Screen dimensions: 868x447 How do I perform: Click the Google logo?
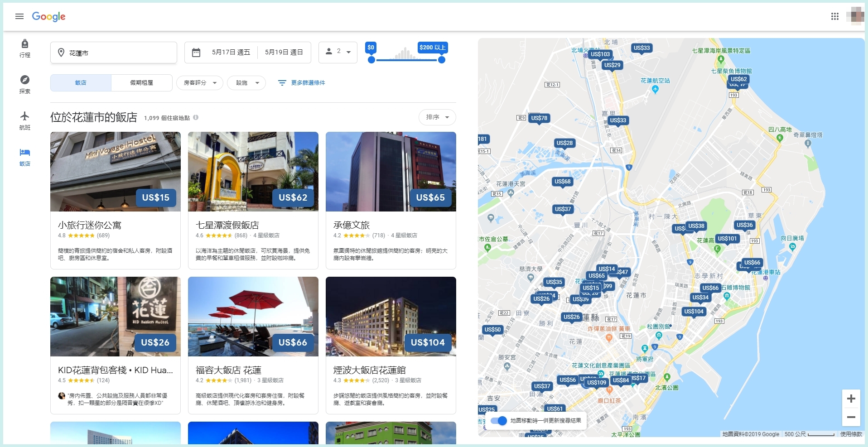tap(48, 17)
